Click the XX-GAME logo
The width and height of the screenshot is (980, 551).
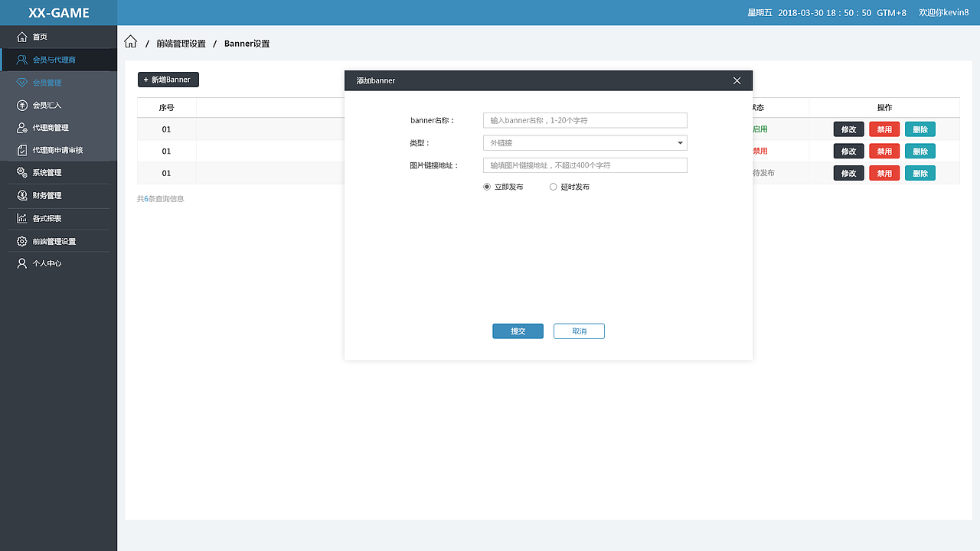[59, 13]
